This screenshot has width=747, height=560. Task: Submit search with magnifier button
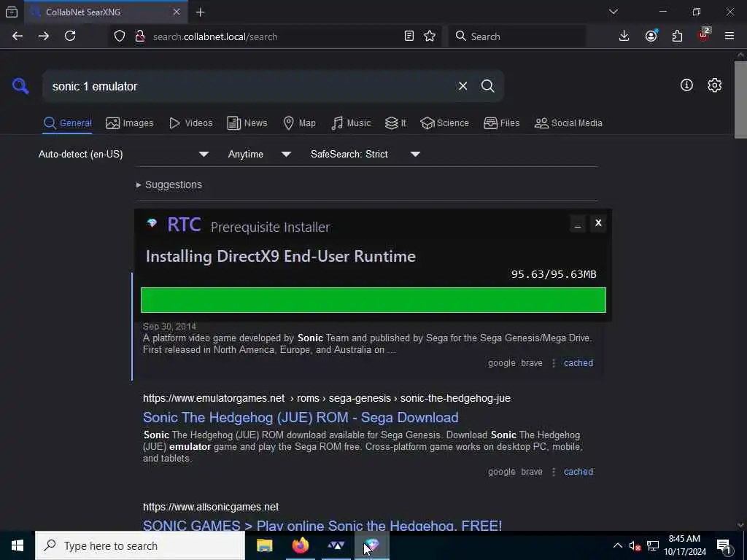pos(488,86)
